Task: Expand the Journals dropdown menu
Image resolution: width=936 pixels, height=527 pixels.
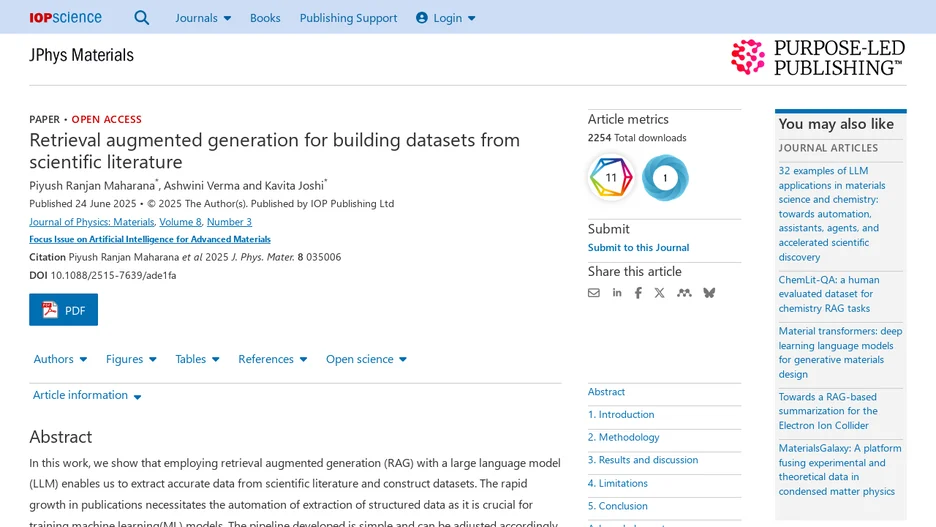Action: point(203,18)
